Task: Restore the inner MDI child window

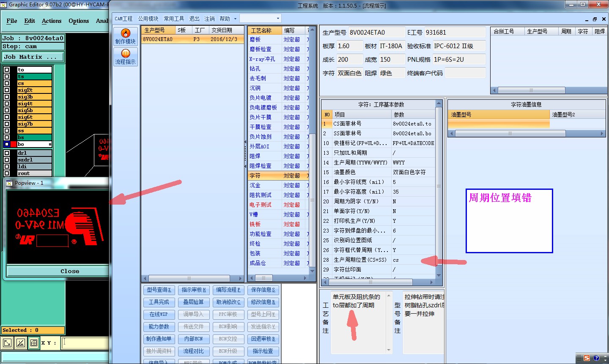Action: click(595, 19)
